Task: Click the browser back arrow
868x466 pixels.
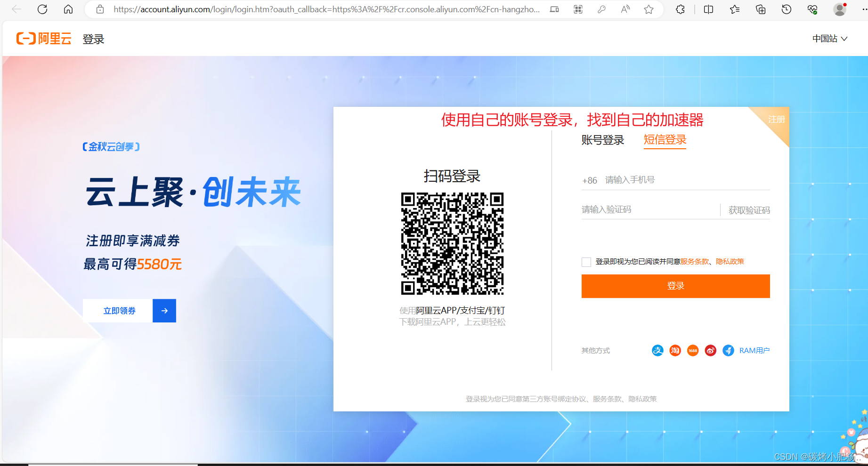Action: [16, 9]
